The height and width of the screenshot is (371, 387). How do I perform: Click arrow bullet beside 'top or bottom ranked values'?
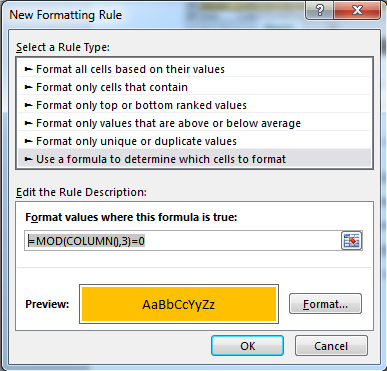tap(29, 105)
